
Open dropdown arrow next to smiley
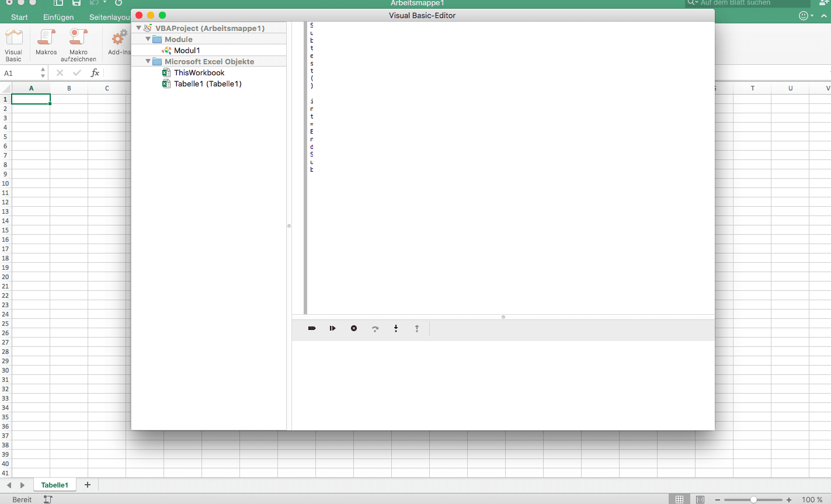[812, 16]
